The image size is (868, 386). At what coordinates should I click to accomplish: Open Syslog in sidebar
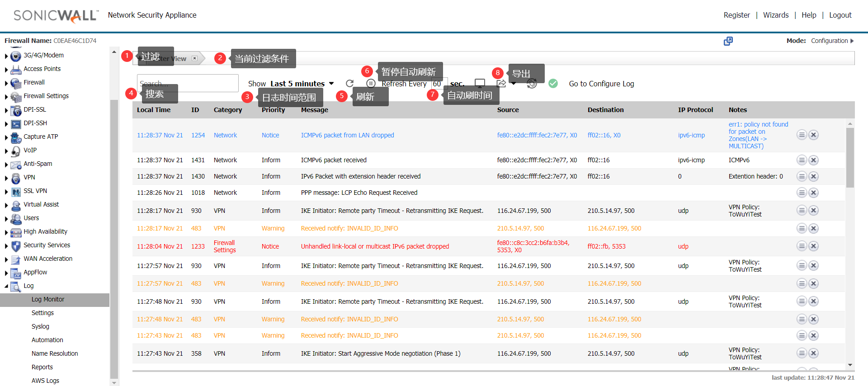coord(40,326)
